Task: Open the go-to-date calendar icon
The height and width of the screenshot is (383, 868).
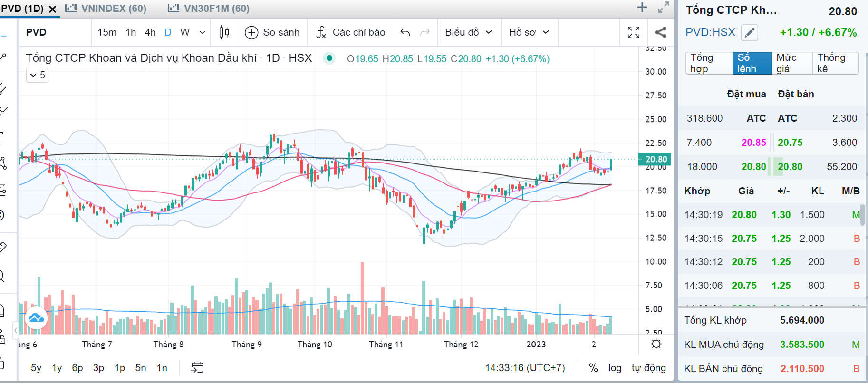Action: 197,367
